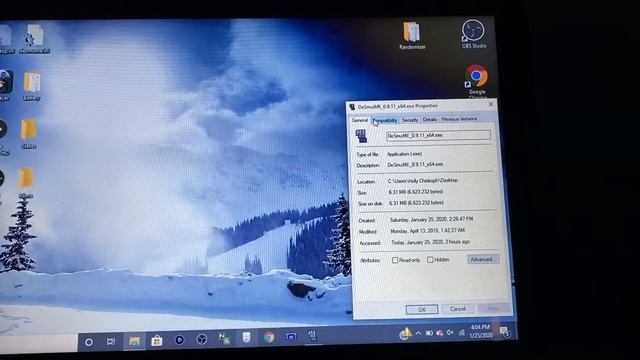Viewport: 640px width, 360px height.
Task: Show hidden tray icons with the chevron
Action: point(418,333)
